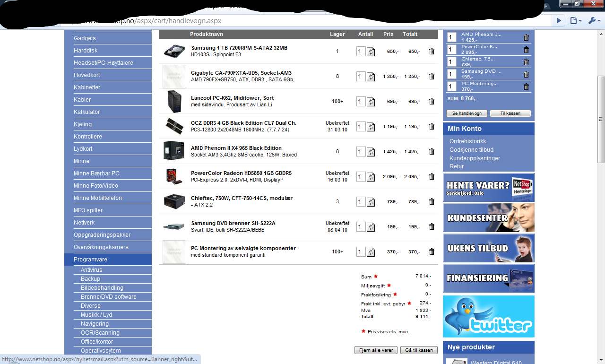
Task: Update quantity icon for AMD Phenom II
Action: coord(371,152)
